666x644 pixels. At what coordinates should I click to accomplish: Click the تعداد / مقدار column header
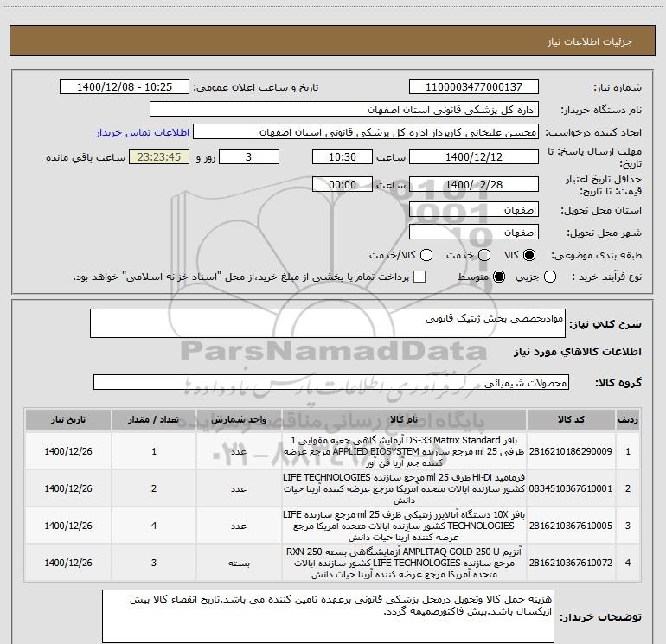[x=154, y=420]
